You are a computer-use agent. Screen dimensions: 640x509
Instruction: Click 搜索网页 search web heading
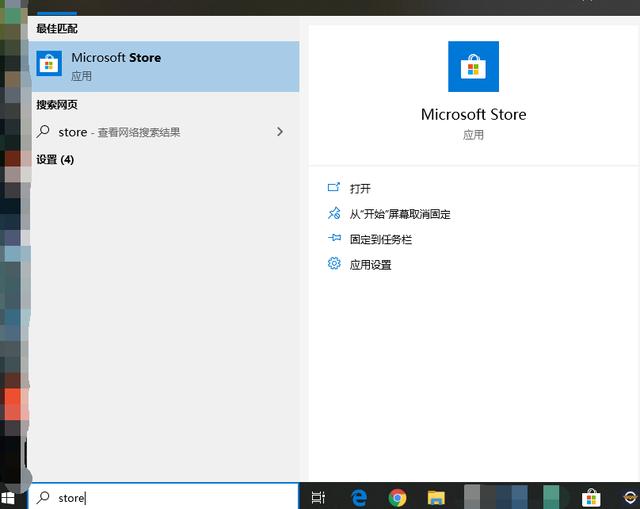57,105
